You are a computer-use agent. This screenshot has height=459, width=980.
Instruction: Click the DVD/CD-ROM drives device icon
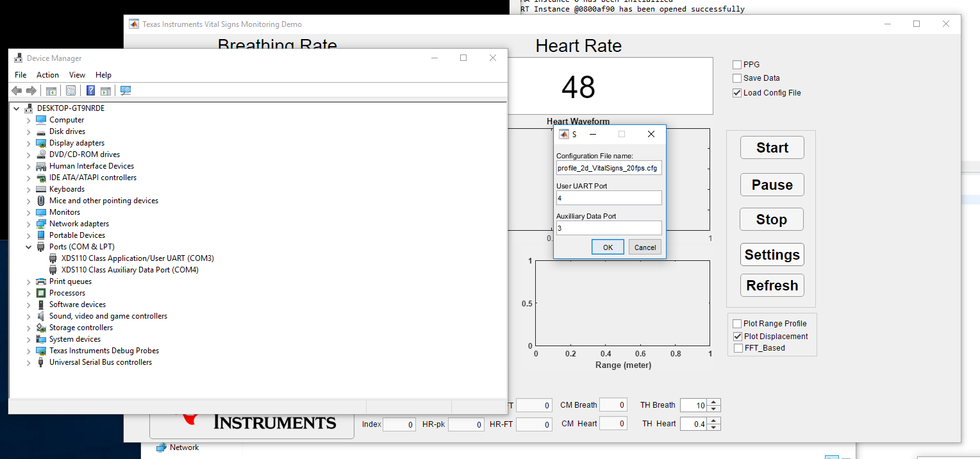(41, 154)
